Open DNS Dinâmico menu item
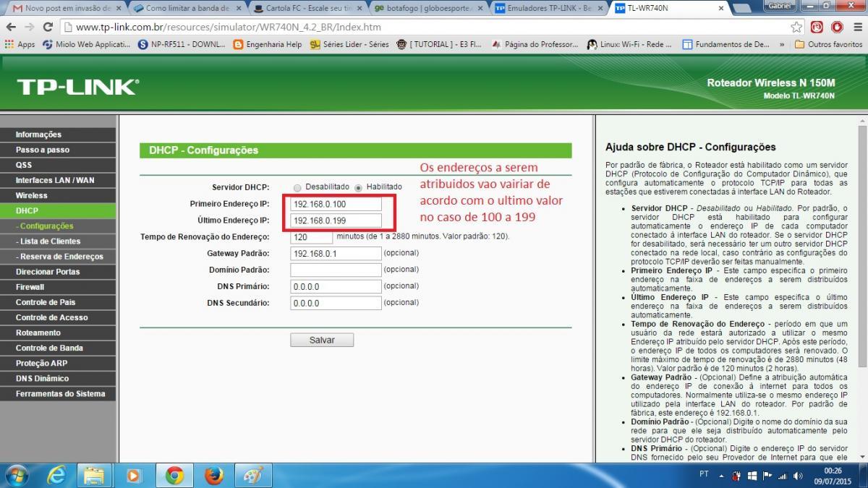Image resolution: width=868 pixels, height=488 pixels. tap(58, 378)
